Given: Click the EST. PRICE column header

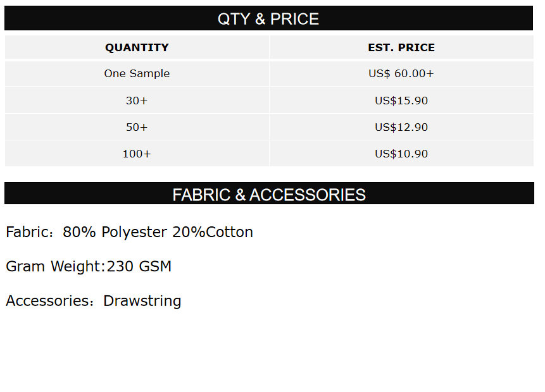Looking at the screenshot, I should (x=401, y=47).
